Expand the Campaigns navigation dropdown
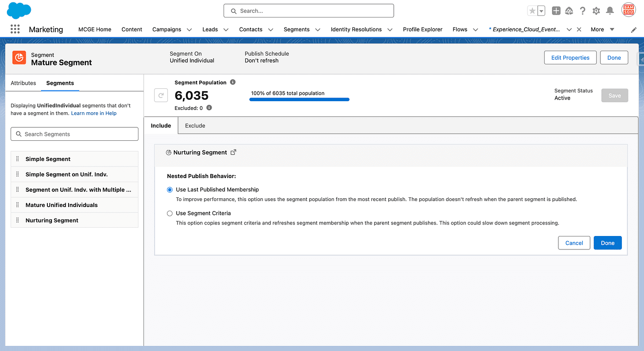The width and height of the screenshot is (644, 351). click(x=189, y=29)
